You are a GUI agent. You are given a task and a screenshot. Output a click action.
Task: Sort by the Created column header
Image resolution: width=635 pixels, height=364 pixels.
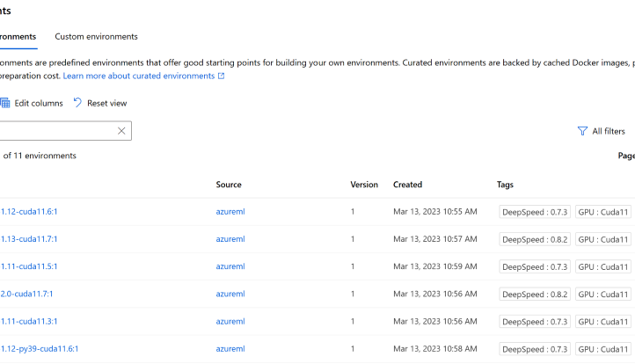[x=407, y=185]
